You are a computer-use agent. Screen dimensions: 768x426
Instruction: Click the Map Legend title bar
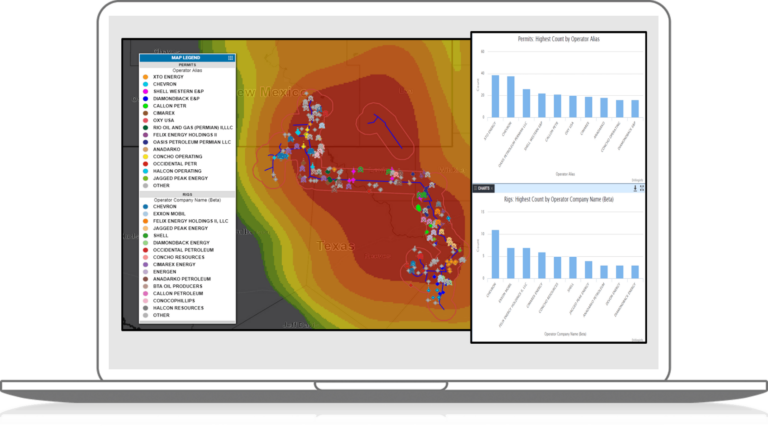tap(186, 58)
